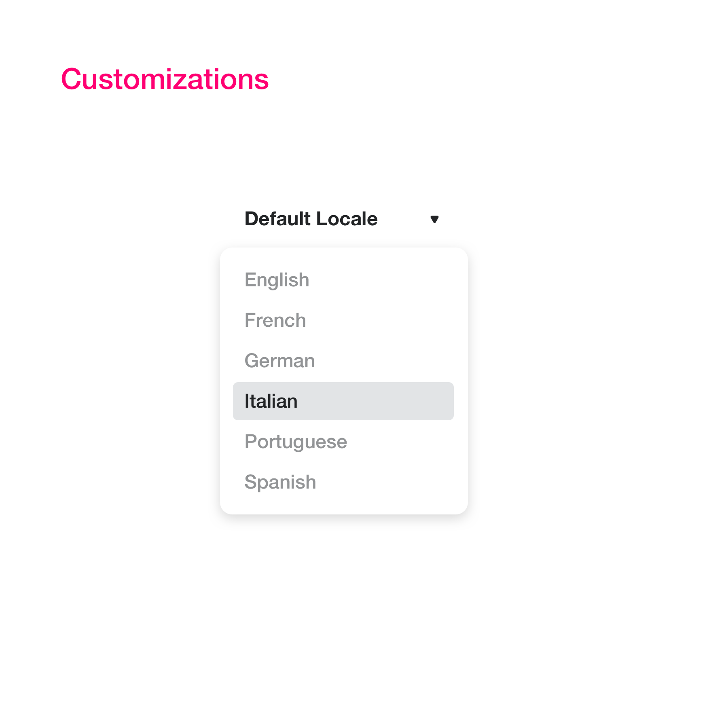Click the pink Customizations title
This screenshot has width=728, height=728.
(165, 79)
